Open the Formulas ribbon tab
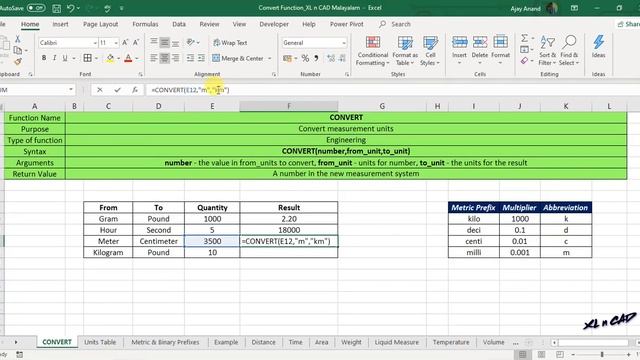The width and height of the screenshot is (640, 360). pyautogui.click(x=145, y=24)
